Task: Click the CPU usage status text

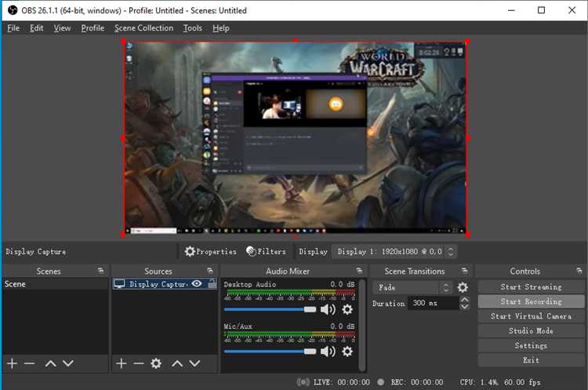Action: pos(479,382)
